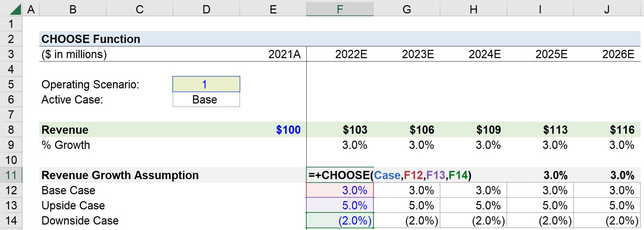Viewport: 644px width, 230px height.
Task: Select row 8 header
Action: 11,130
